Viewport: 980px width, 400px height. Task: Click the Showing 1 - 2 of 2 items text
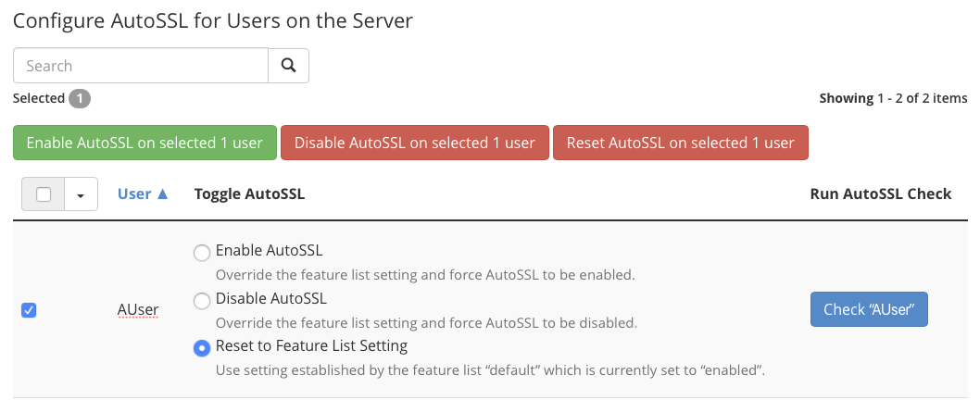[893, 98]
